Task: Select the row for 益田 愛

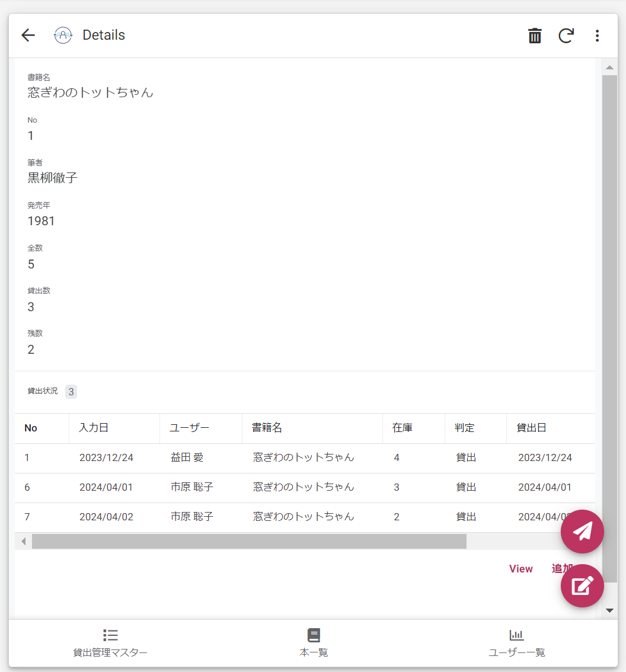Action: point(187,457)
